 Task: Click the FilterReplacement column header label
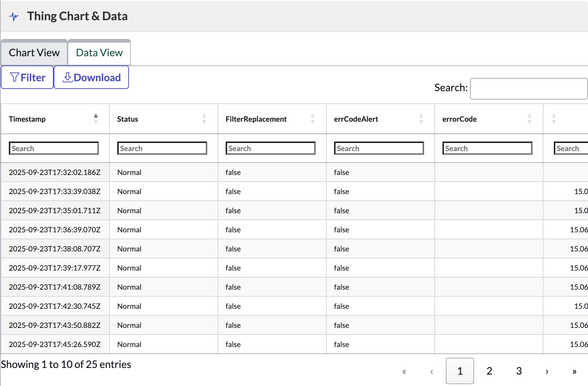[x=256, y=119]
